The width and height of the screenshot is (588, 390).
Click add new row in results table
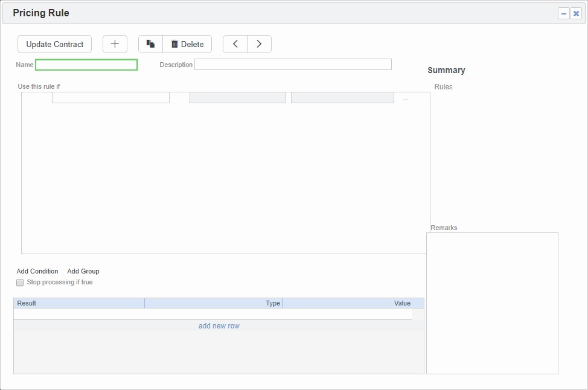[x=219, y=326]
